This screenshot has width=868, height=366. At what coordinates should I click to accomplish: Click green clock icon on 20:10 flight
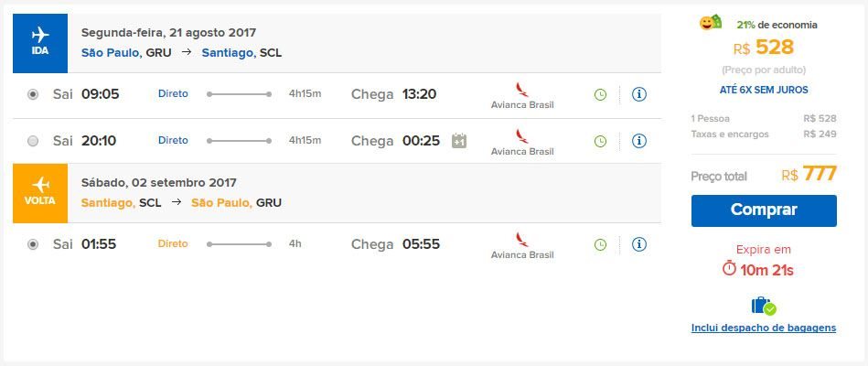tap(600, 141)
